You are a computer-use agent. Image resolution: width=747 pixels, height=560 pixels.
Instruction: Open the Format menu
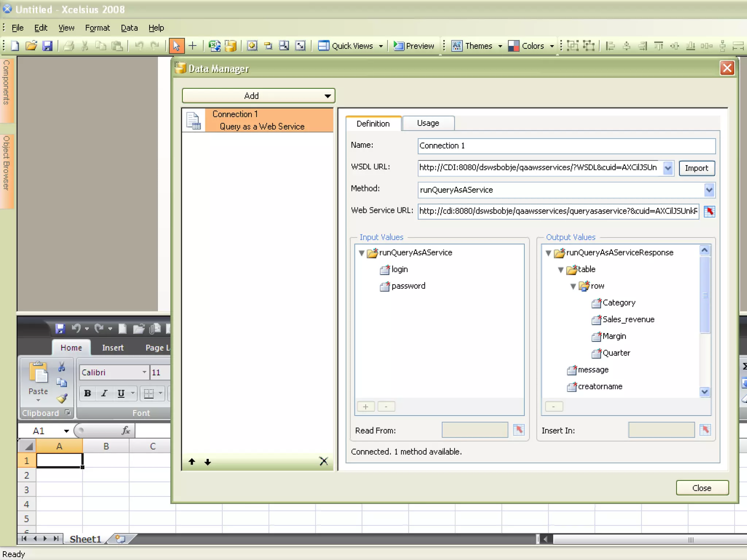[97, 28]
